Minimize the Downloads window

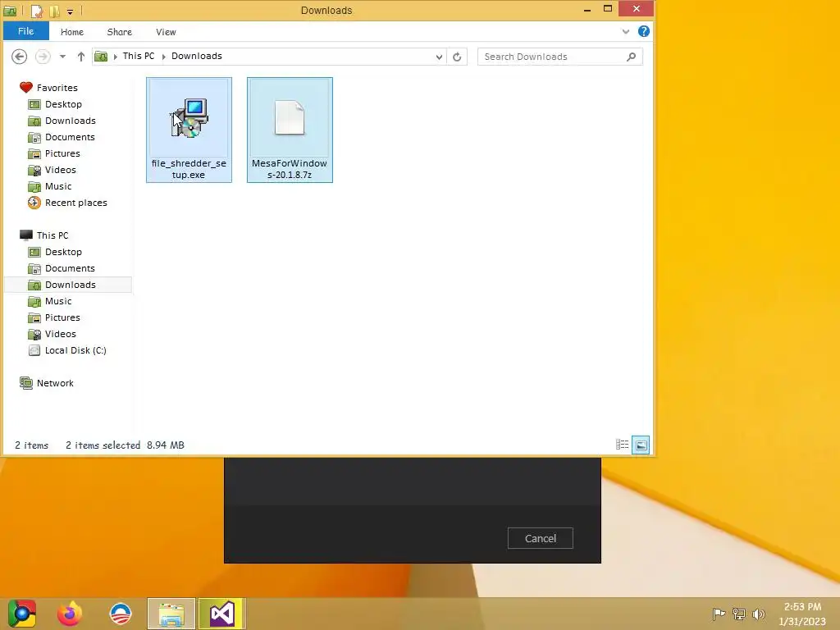(x=587, y=9)
